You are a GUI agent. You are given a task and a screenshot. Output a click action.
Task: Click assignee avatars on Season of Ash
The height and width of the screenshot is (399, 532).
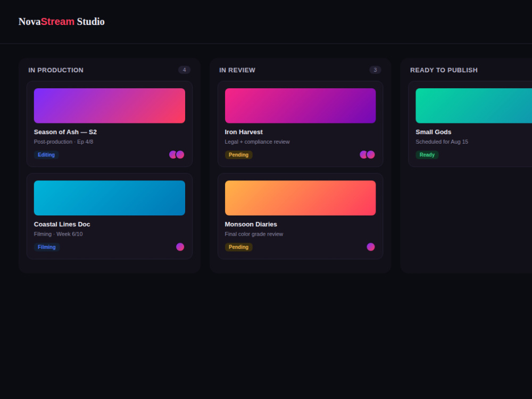(x=177, y=155)
